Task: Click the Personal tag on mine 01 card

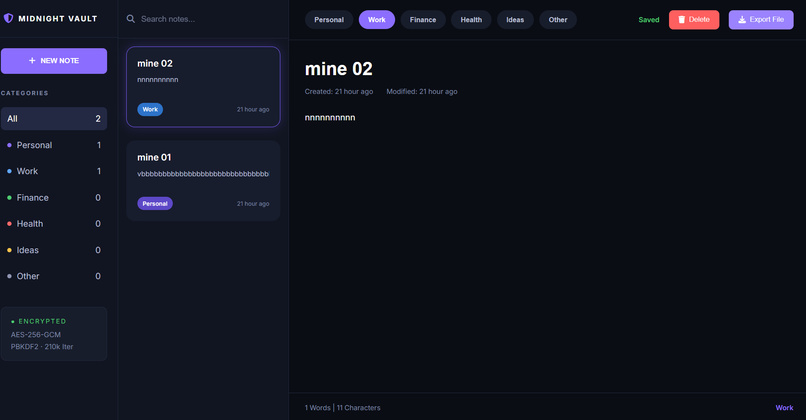Action: (155, 204)
